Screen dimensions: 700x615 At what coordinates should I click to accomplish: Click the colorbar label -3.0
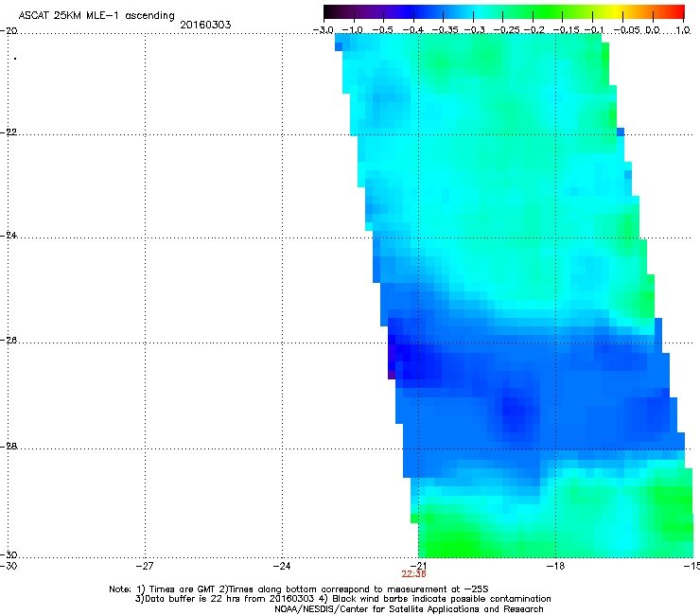tap(323, 30)
